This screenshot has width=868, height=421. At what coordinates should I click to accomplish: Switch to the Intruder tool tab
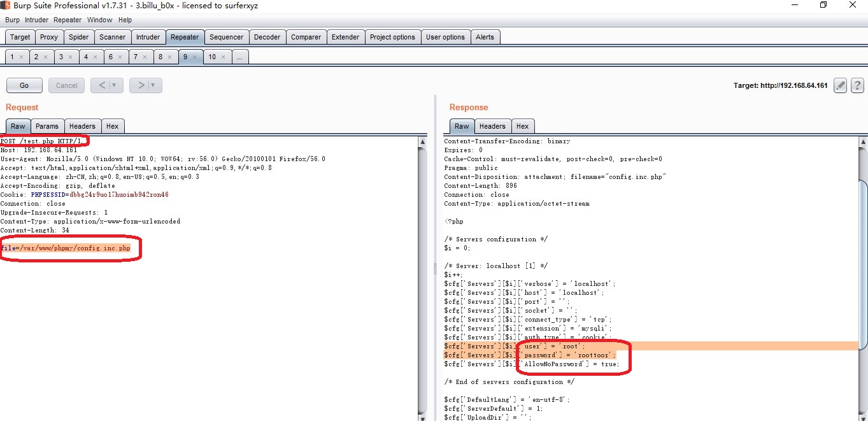click(x=148, y=37)
